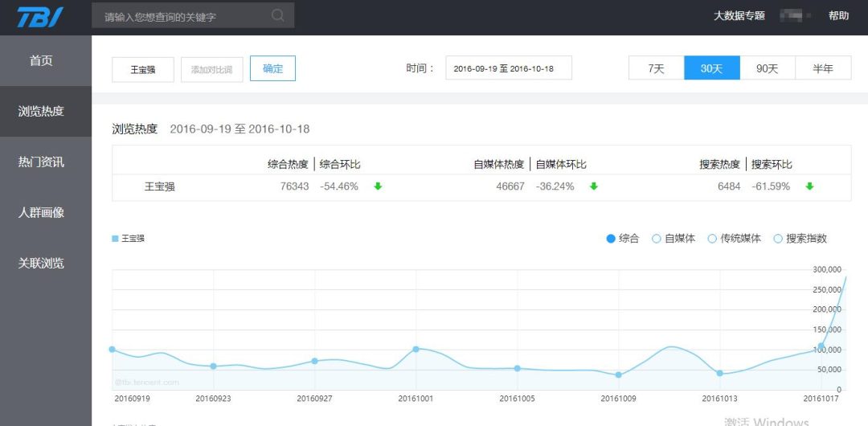
Task: Focus the 添加对比词 input field
Action: [211, 69]
